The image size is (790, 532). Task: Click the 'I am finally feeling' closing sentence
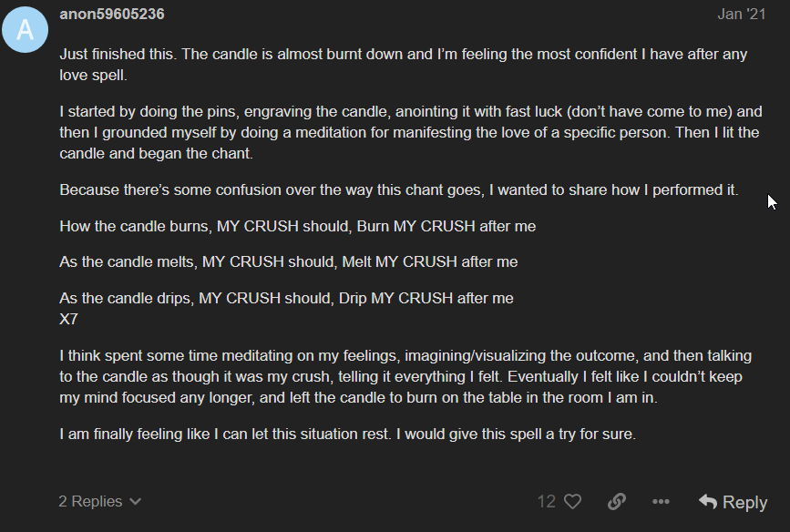[347, 434]
